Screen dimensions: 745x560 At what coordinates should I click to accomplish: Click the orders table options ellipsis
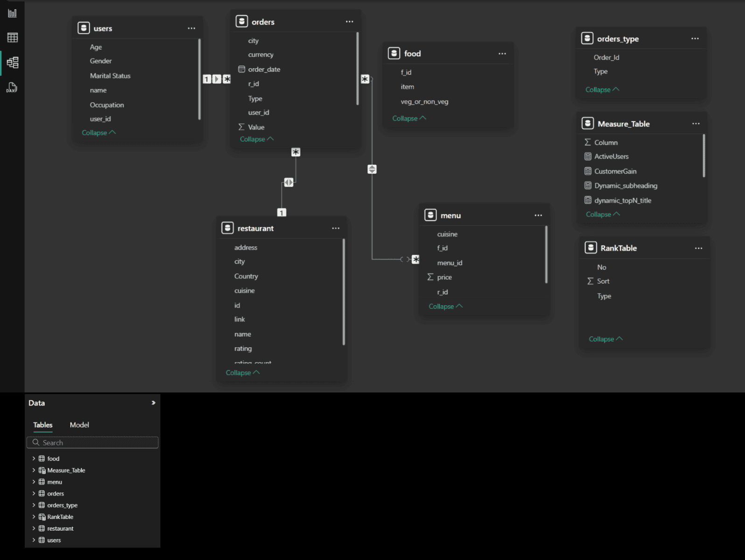point(349,22)
